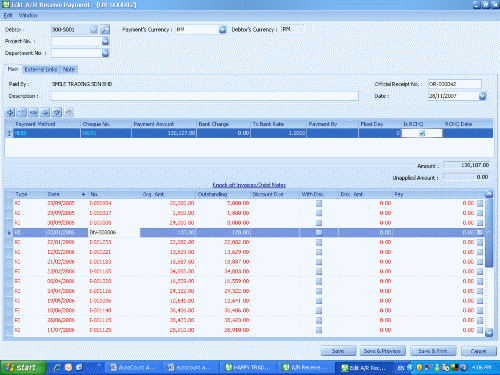Tick With Disc. for I-001233
Viewport: 500px width, 375px height.
[x=319, y=242]
